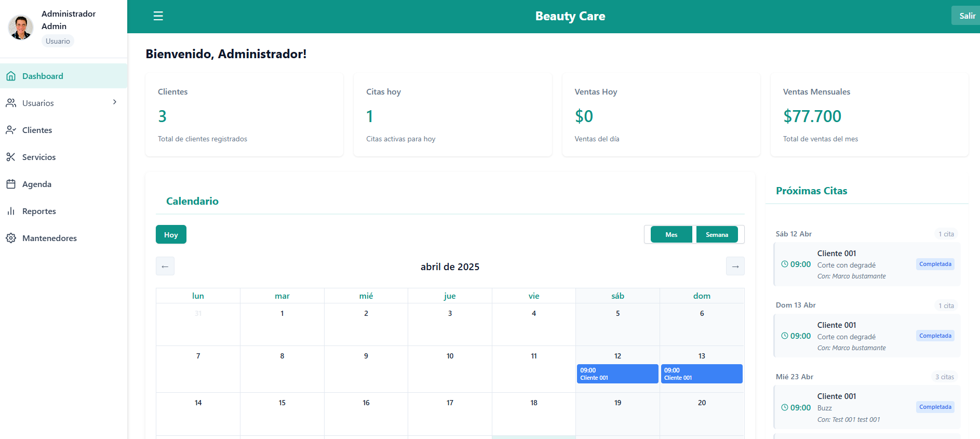Viewport: 980px width, 439px height.
Task: Click the '3 citas' count label
Action: coord(945,377)
